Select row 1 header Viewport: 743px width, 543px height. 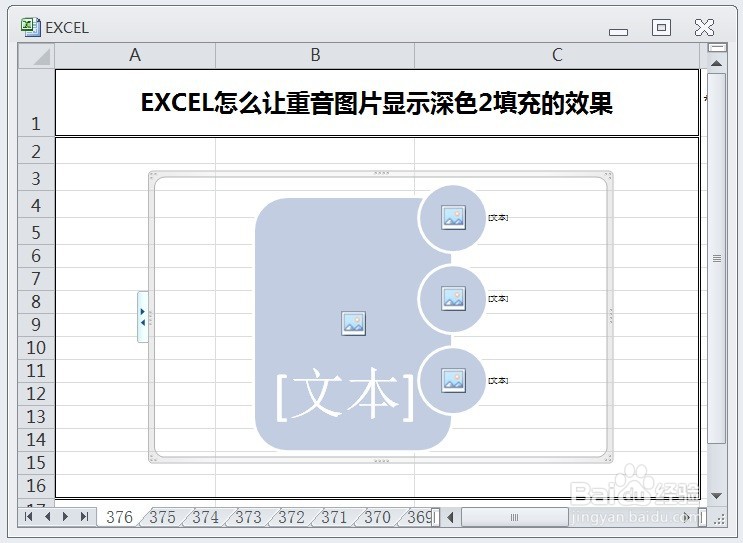coord(36,103)
